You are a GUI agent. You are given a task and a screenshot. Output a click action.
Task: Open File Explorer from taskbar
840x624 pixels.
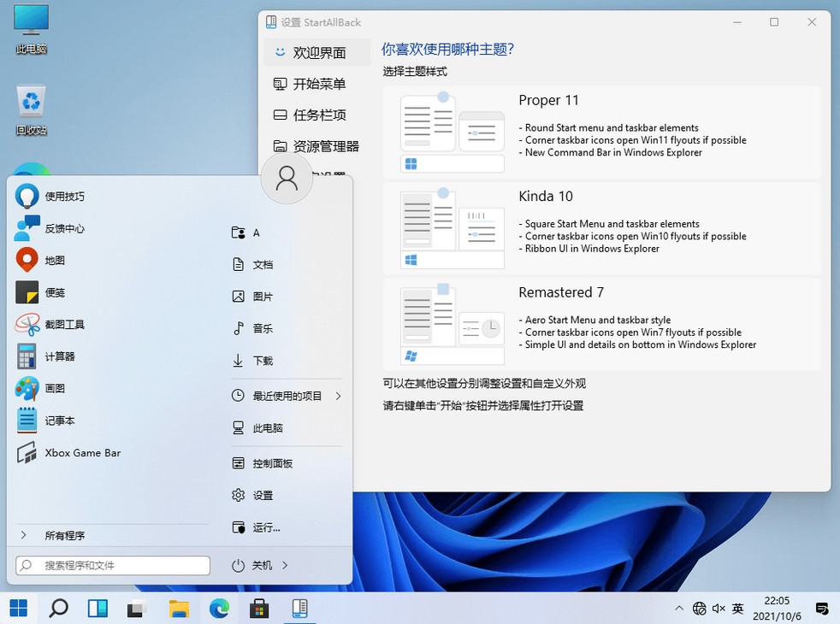pos(179,608)
